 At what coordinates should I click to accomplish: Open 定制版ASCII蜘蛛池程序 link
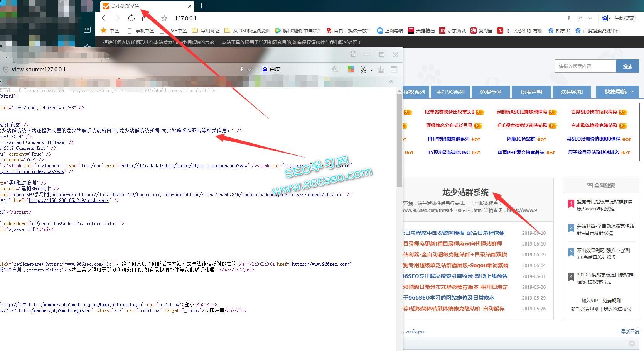coord(522,112)
